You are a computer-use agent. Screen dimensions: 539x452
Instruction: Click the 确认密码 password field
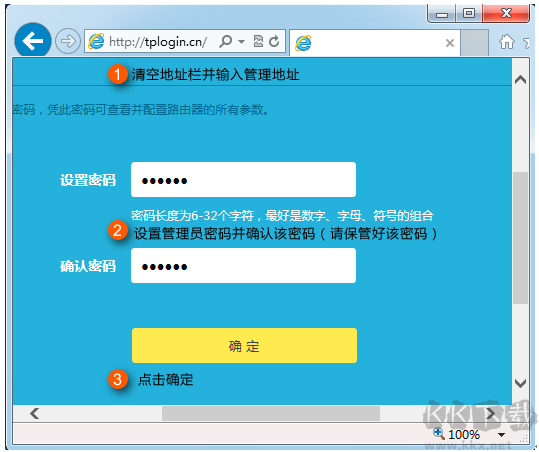[243, 266]
